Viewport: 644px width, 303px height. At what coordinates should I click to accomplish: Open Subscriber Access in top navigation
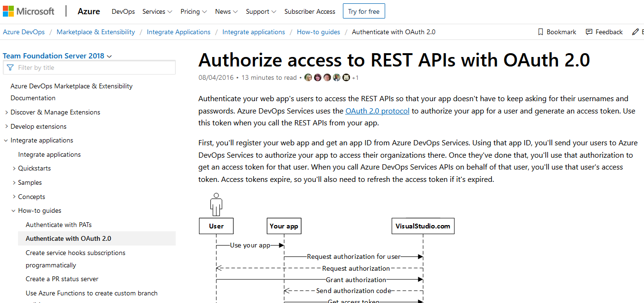coord(310,11)
